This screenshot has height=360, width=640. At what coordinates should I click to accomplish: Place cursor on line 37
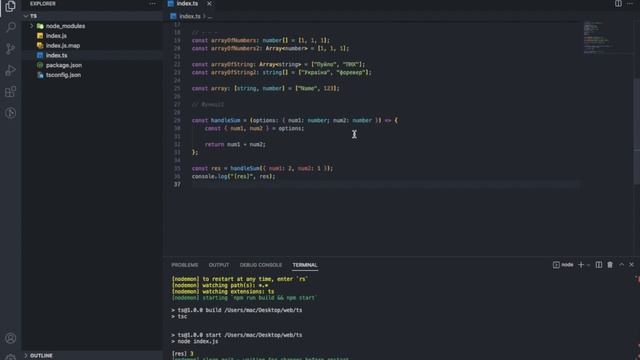coord(386,184)
